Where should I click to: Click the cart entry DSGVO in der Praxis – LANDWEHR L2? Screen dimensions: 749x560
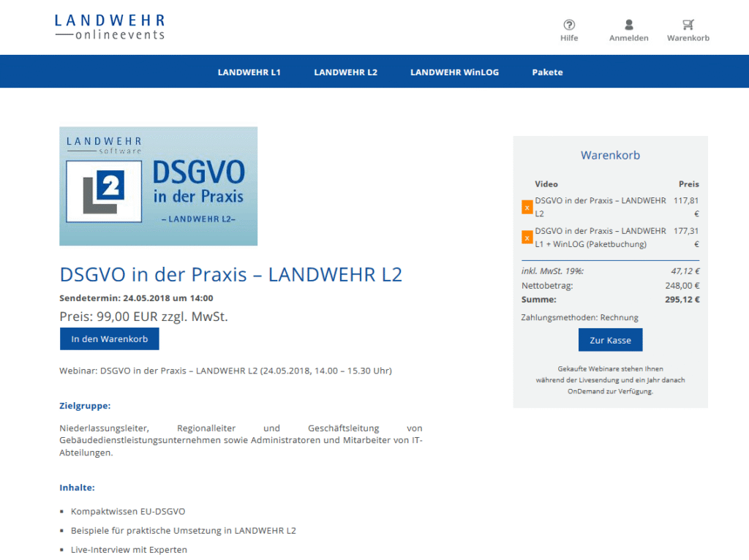pos(600,207)
